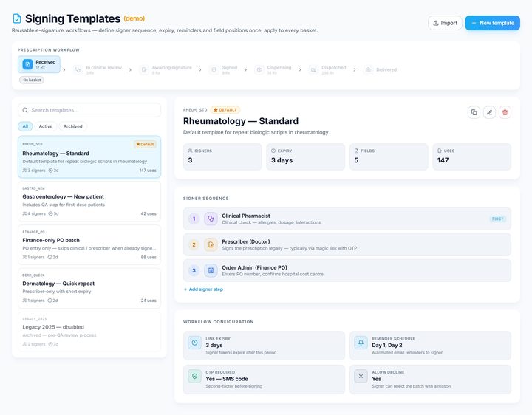Click the Import button
532x415 pixels.
(x=445, y=23)
